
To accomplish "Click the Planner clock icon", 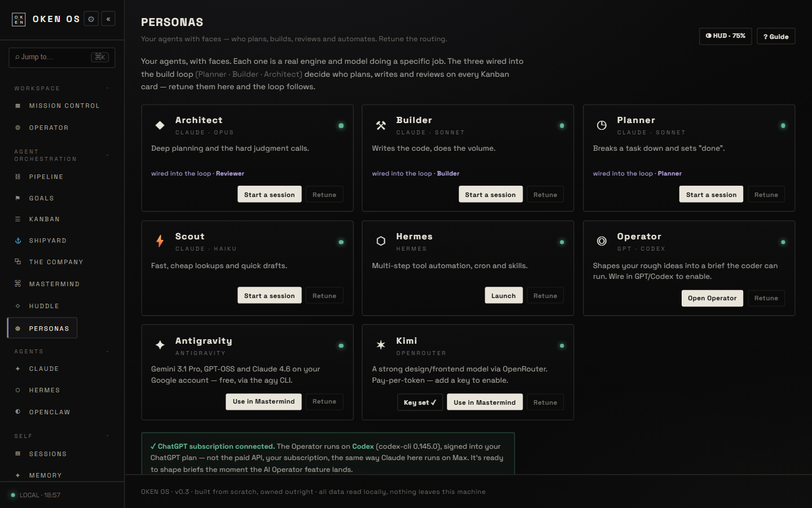I will pyautogui.click(x=602, y=125).
